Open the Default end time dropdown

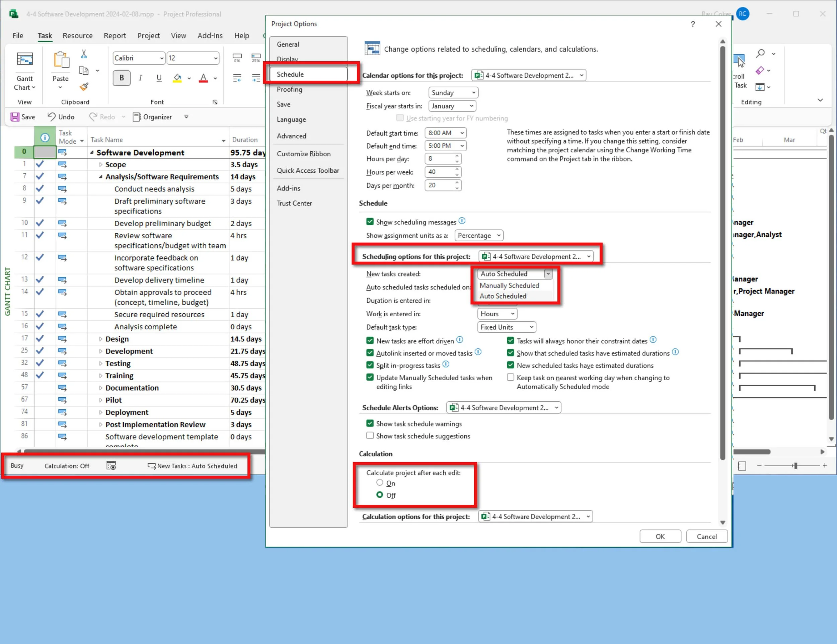[x=446, y=146]
